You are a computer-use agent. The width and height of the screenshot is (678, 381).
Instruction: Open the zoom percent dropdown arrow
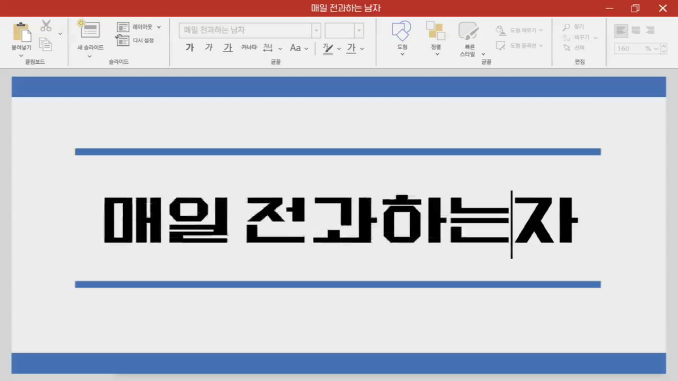coord(656,49)
